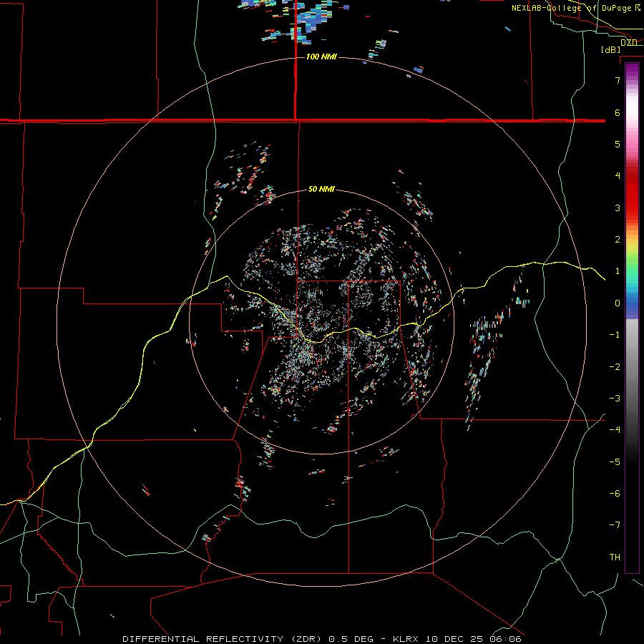This screenshot has height=644, width=644.
Task: Click the "-5" value on color scale
Action: pyautogui.click(x=615, y=462)
